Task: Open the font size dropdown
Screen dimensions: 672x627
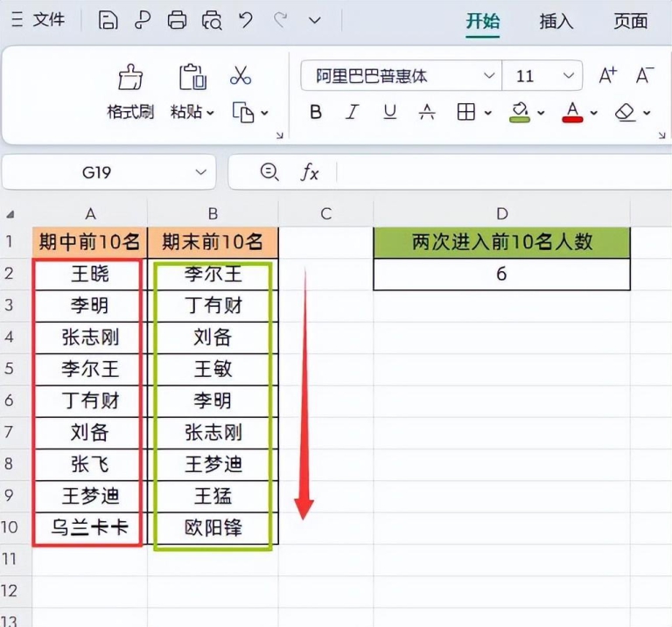Action: 570,76
